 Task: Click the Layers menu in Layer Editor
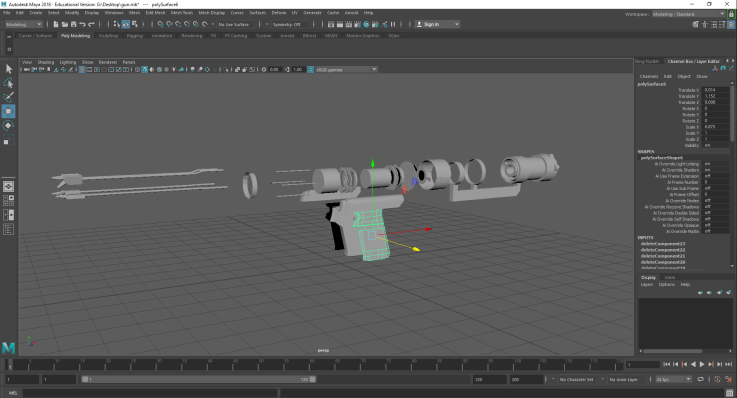(647, 284)
